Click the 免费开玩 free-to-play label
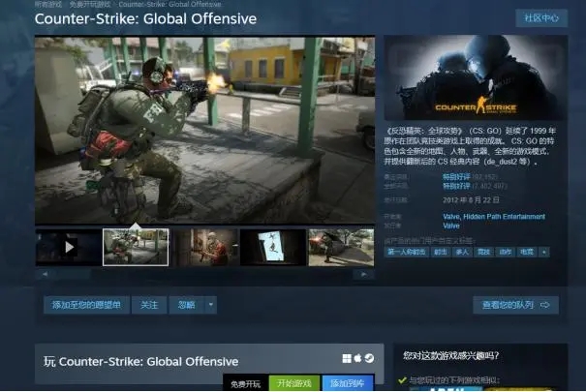This screenshot has width=586, height=392. [x=245, y=384]
